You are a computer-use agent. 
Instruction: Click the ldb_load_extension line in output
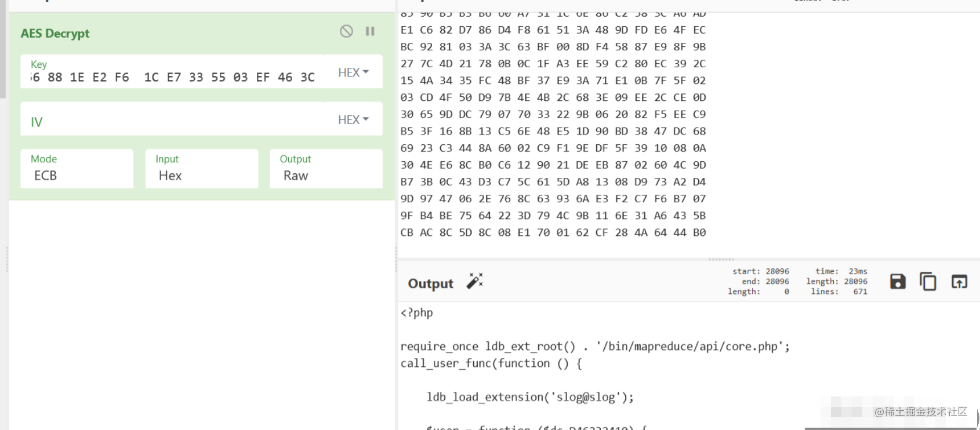(530, 397)
